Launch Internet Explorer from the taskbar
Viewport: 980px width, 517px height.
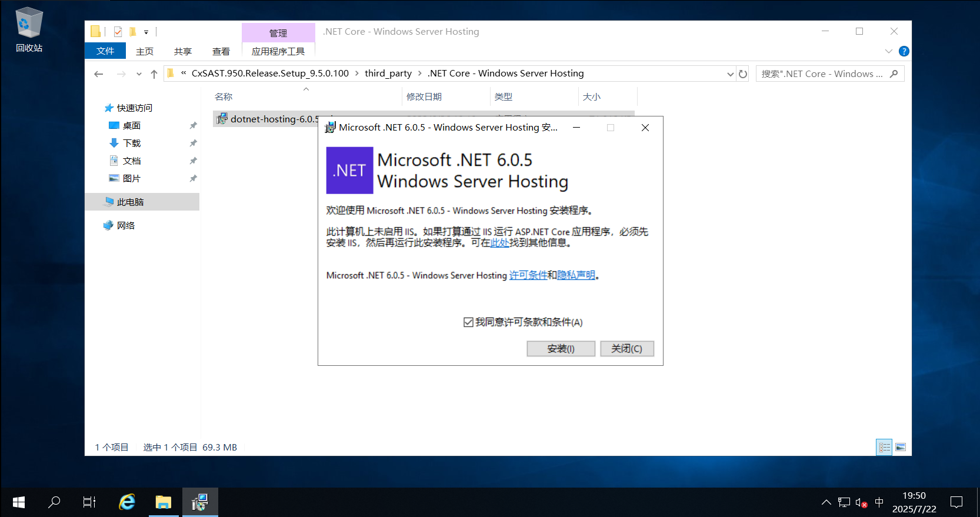pyautogui.click(x=127, y=502)
